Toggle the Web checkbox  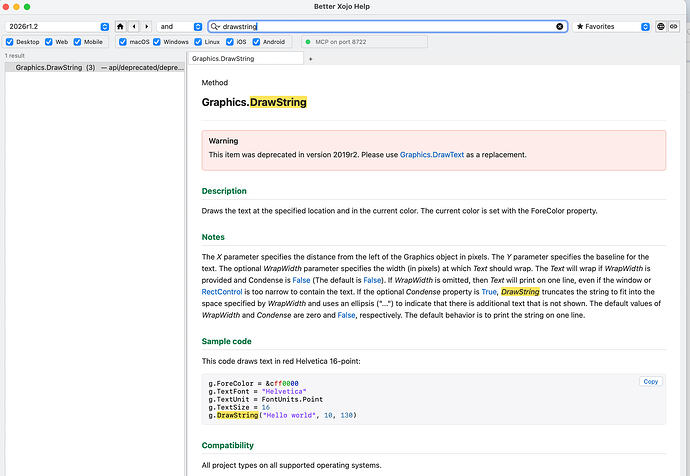point(49,42)
